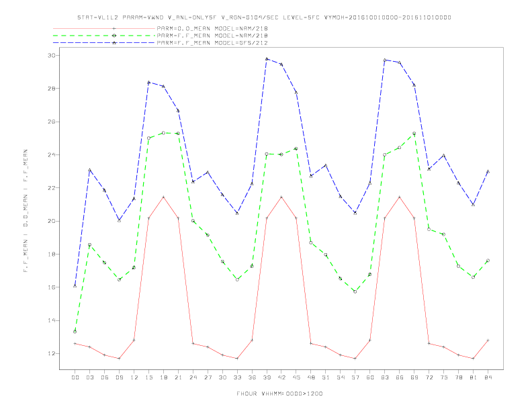
Task: Click y-axis tick label 28
Action: 51,89
